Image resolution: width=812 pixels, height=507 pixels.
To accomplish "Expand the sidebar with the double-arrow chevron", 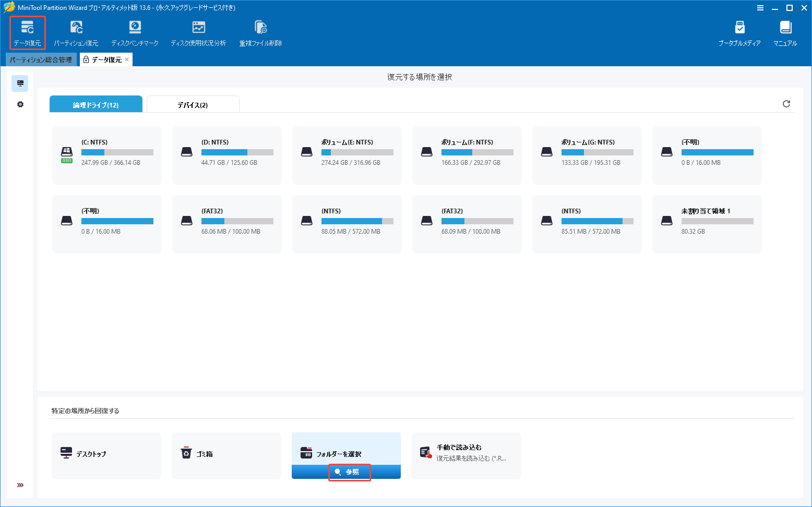I will pyautogui.click(x=20, y=485).
